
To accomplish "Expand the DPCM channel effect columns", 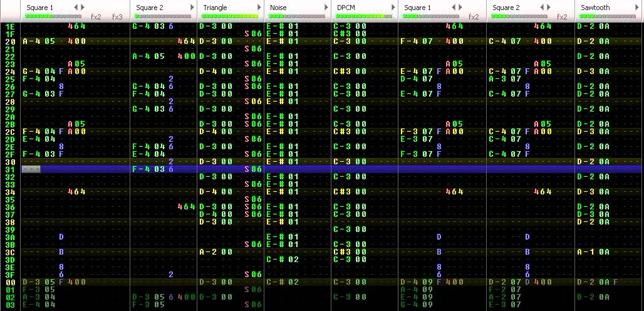I will point(393,8).
